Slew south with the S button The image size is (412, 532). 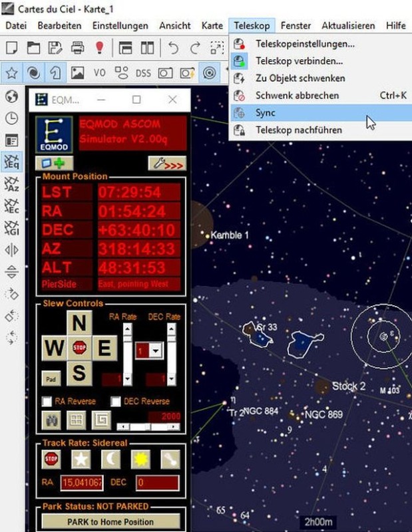click(79, 373)
